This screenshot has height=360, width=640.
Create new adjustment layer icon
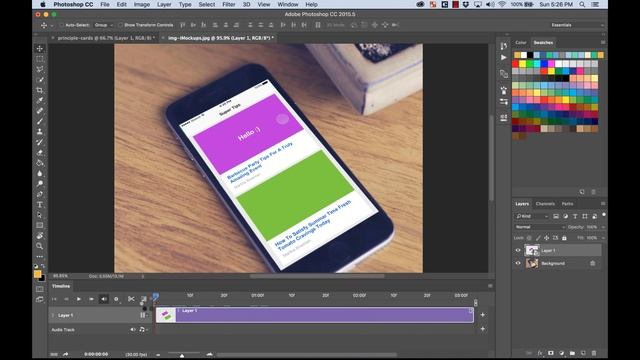tap(561, 353)
